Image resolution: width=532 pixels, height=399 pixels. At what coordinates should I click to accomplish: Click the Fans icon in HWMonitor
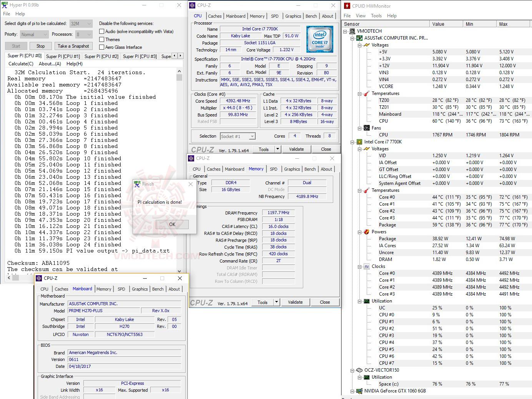[x=366, y=128]
